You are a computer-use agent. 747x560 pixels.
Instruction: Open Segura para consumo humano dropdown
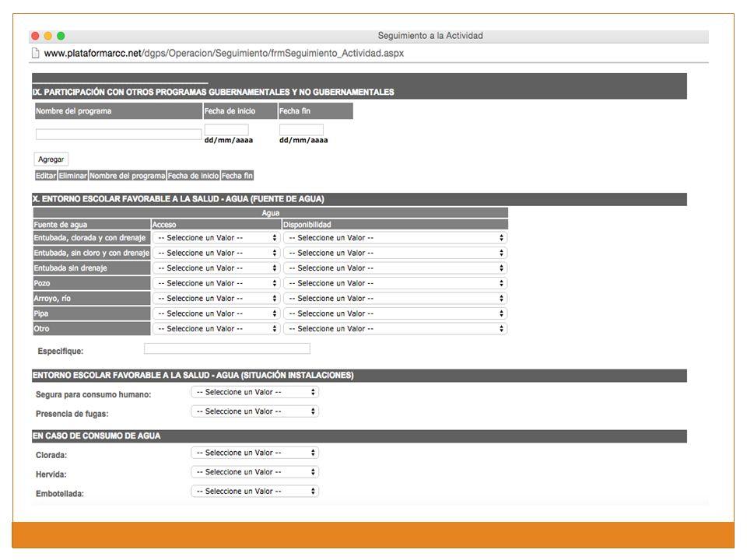tap(255, 392)
